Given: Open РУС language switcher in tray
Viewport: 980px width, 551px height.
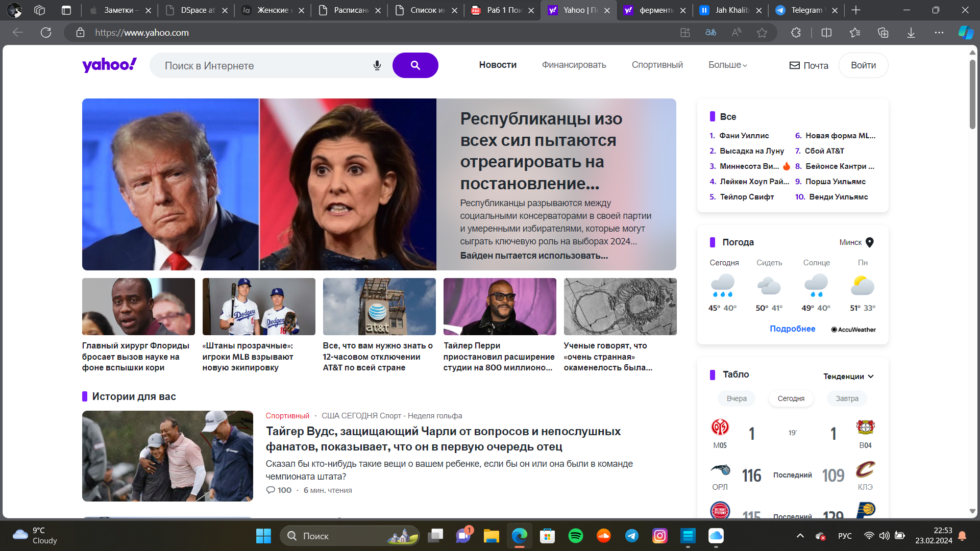Looking at the screenshot, I should click(x=845, y=536).
